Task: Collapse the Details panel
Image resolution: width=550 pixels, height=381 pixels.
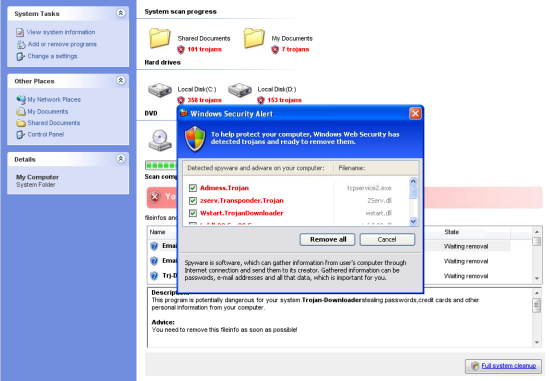Action: tap(121, 159)
